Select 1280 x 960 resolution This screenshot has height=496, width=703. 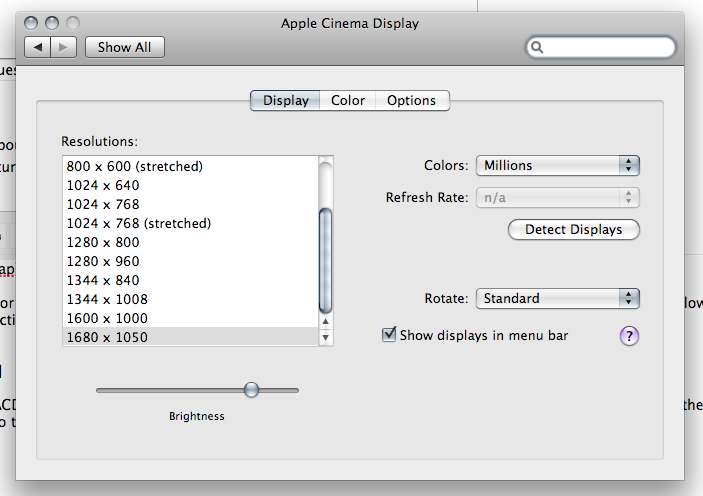coord(191,261)
